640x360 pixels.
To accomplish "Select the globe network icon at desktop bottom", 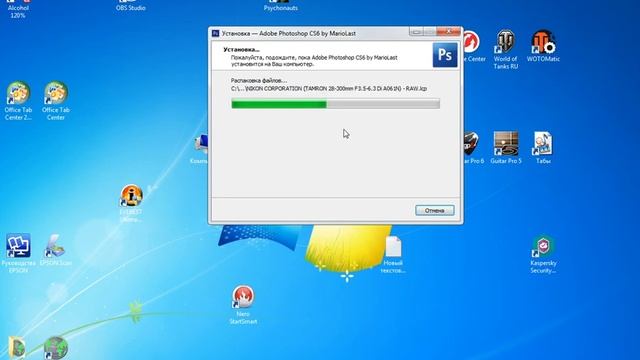I will tap(56, 348).
